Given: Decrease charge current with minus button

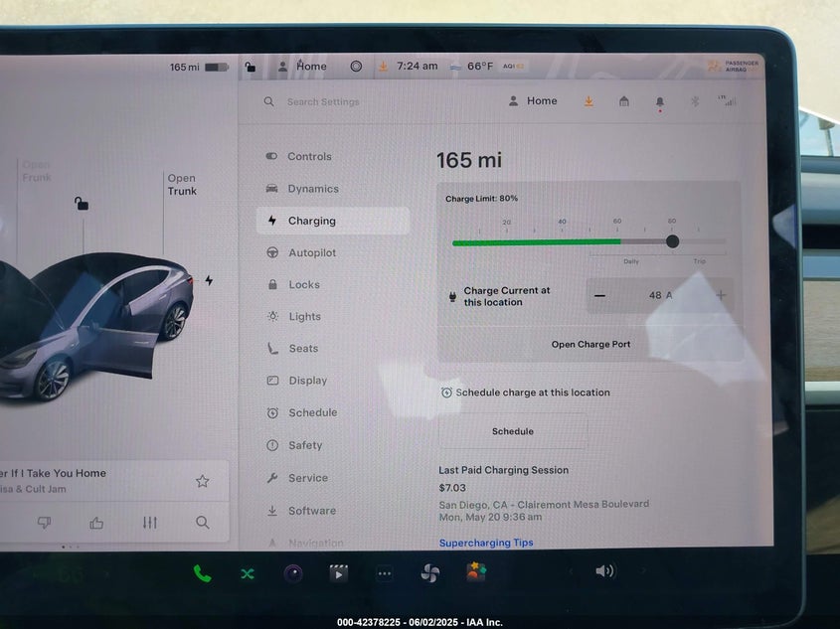Looking at the screenshot, I should (x=599, y=295).
